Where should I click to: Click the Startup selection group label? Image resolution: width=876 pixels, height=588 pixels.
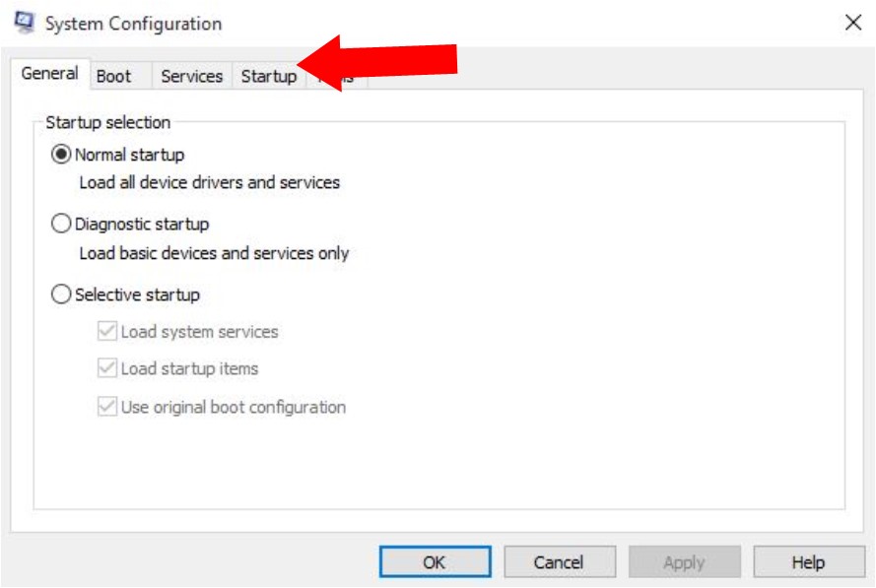107,123
